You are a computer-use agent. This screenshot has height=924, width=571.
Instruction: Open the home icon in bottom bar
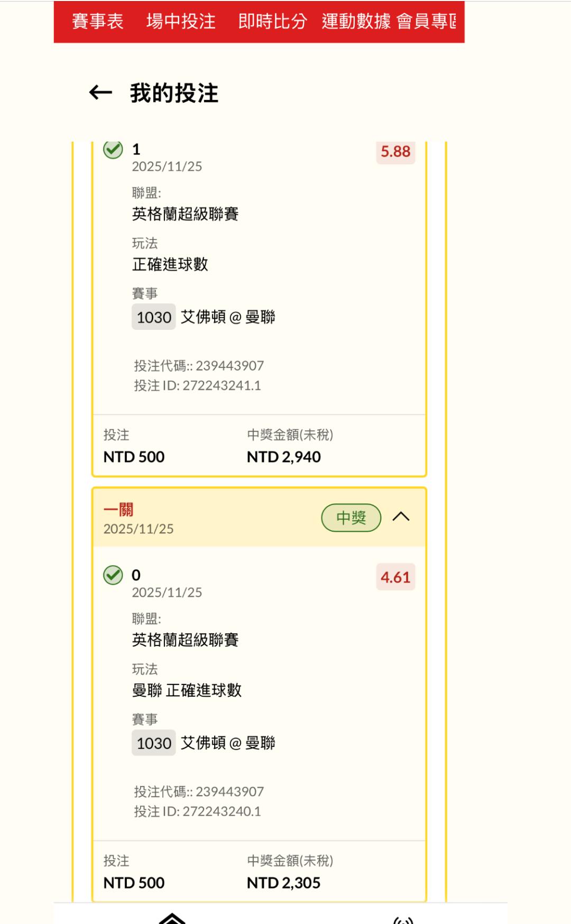pos(172,919)
